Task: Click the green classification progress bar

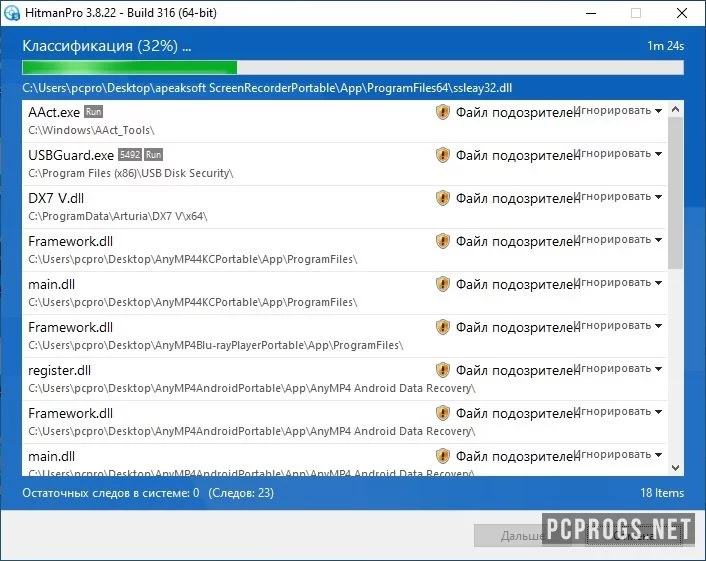Action: click(353, 68)
